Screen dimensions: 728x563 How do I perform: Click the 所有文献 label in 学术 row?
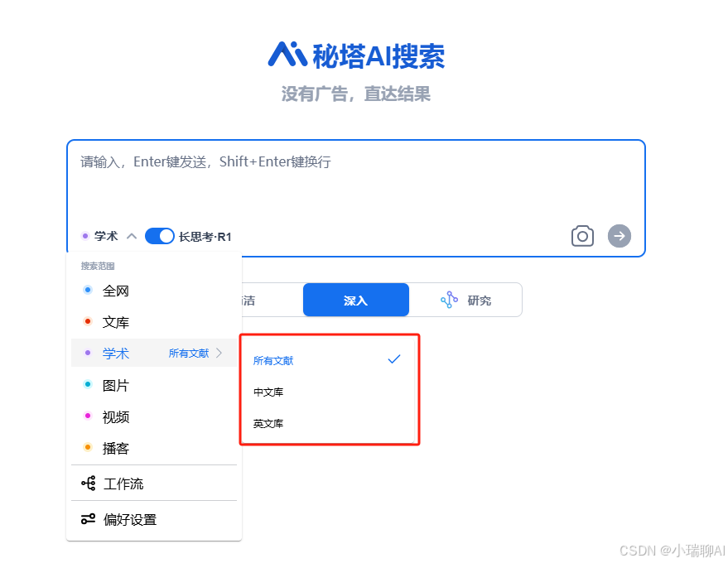coord(189,354)
